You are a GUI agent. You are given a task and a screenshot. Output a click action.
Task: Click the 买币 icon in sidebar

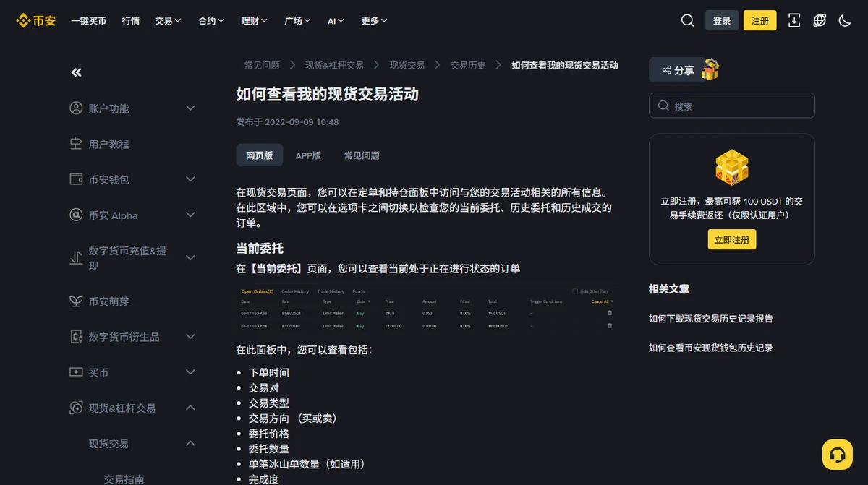(x=76, y=372)
